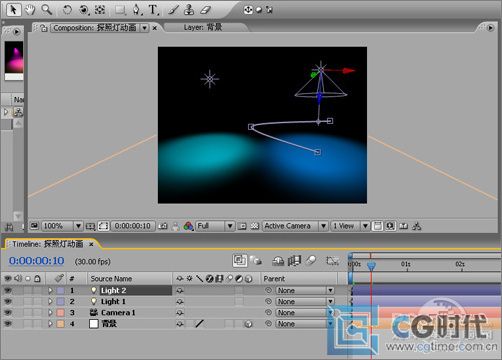The height and width of the screenshot is (360, 502).
Task: Select the Type tool
Action: (x=153, y=10)
